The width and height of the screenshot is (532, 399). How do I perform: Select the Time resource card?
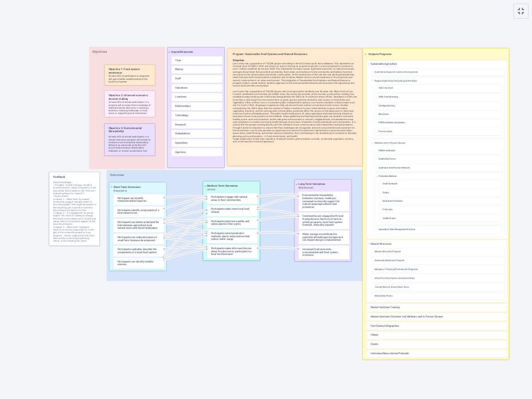point(196,60)
